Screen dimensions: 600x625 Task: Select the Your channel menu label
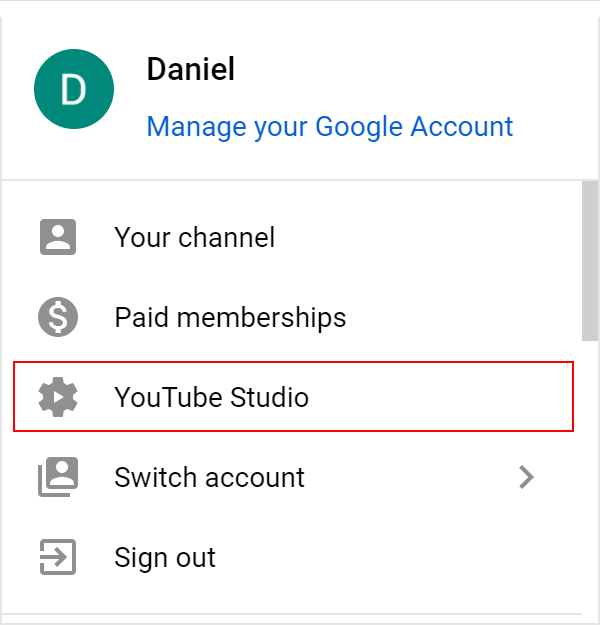(195, 237)
